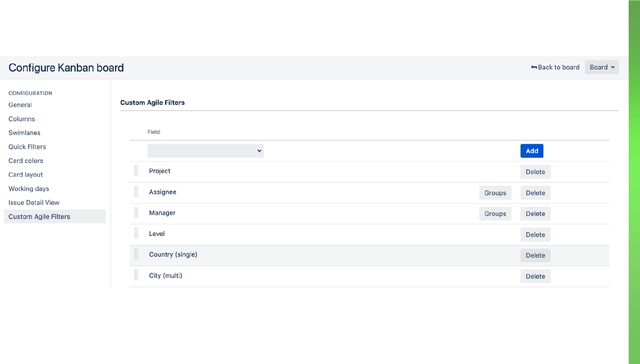The image size is (640, 364).
Task: Open the Quick Filters settings
Action: click(27, 147)
